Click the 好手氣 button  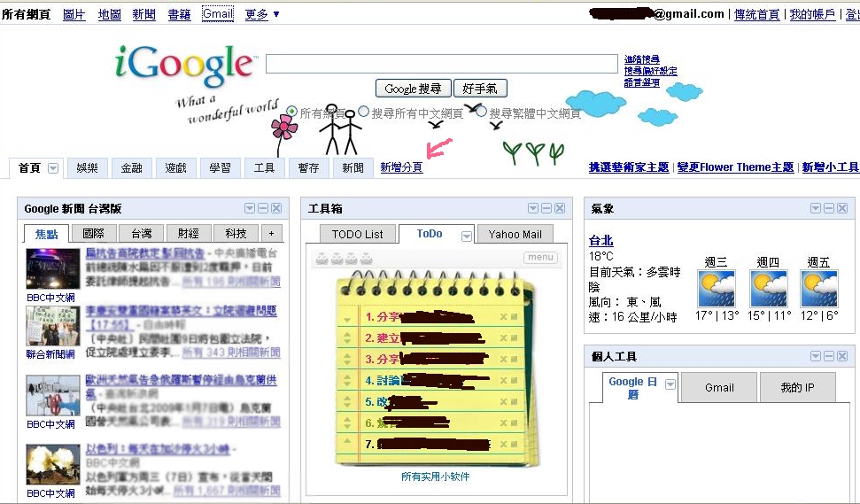[x=480, y=89]
